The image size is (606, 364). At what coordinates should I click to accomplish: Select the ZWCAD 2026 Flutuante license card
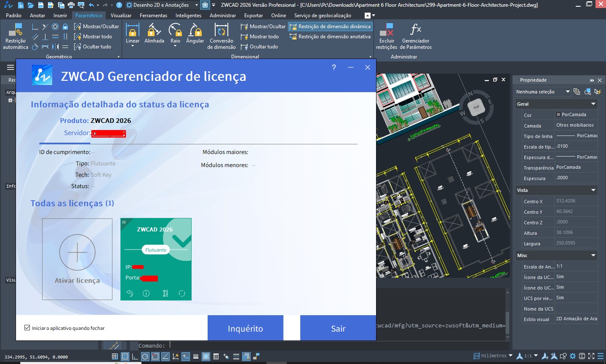(156, 259)
